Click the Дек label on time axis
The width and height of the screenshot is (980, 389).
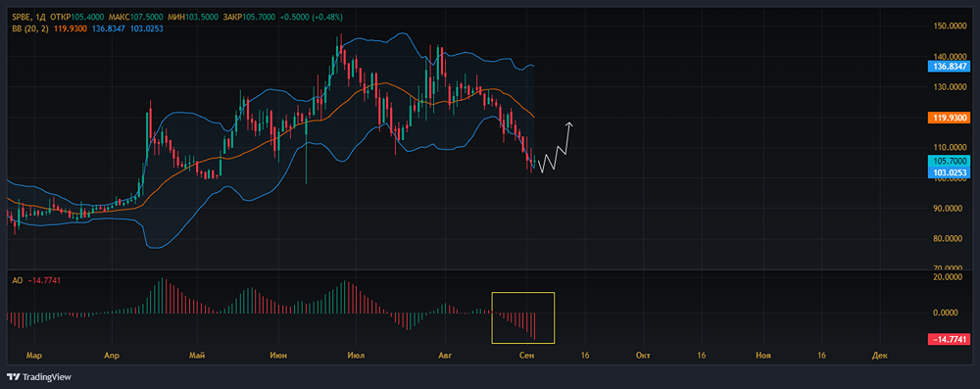879,356
